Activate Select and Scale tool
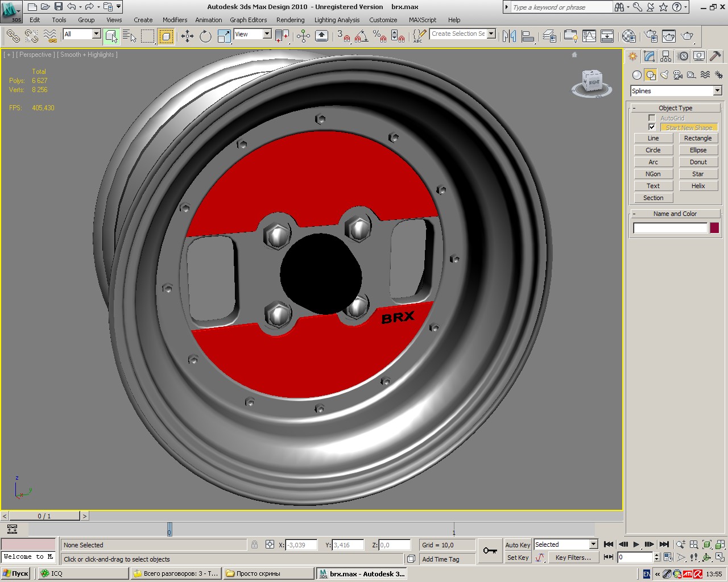The width and height of the screenshot is (728, 582). click(224, 36)
